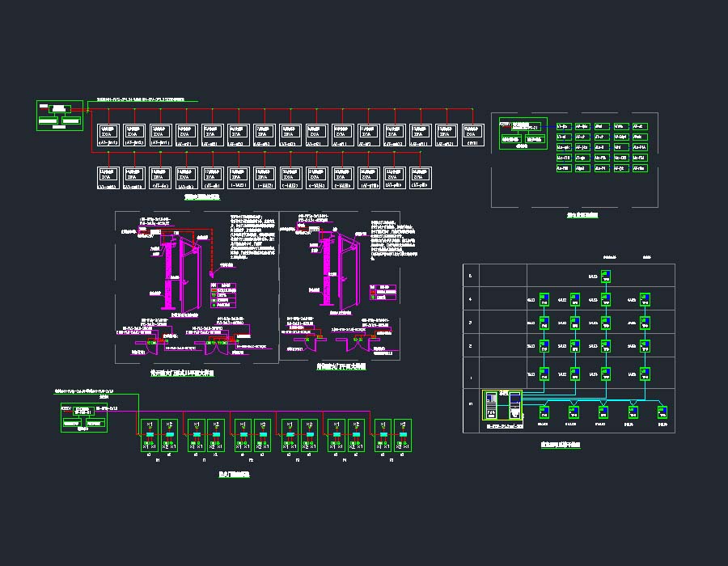Click the first green door unit in bottom row
The height and width of the screenshot is (566, 728).
coord(149,436)
